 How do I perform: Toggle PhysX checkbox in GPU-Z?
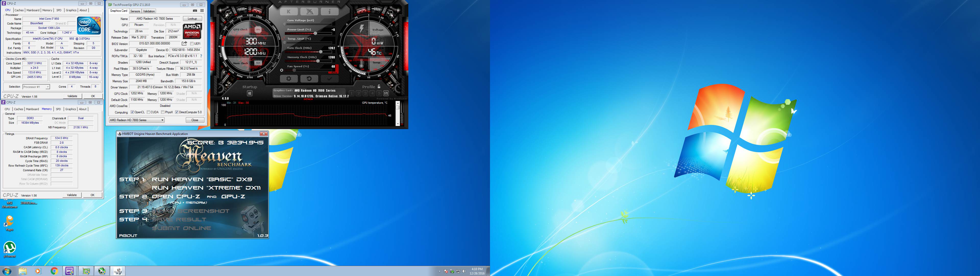pos(163,112)
